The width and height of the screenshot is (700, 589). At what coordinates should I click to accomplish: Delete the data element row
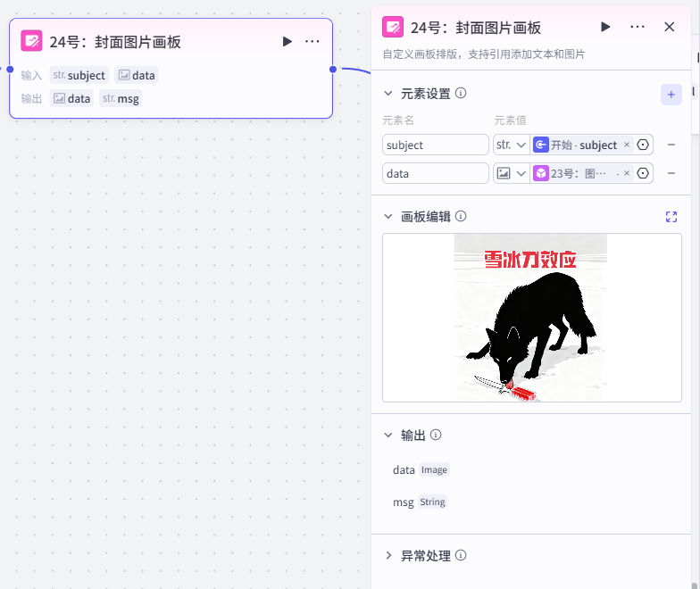click(x=671, y=173)
